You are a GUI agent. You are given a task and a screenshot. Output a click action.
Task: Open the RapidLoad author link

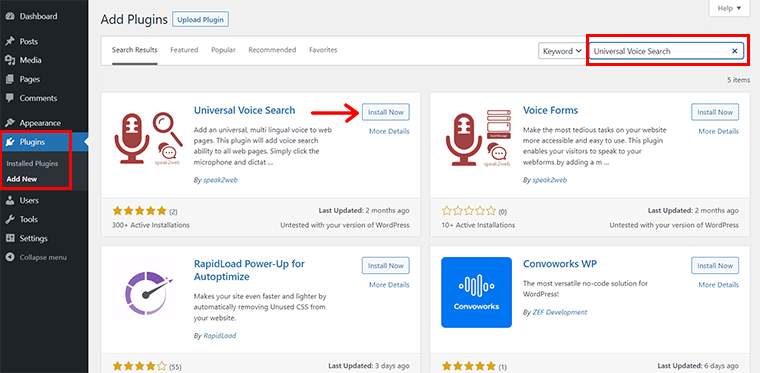(x=220, y=335)
